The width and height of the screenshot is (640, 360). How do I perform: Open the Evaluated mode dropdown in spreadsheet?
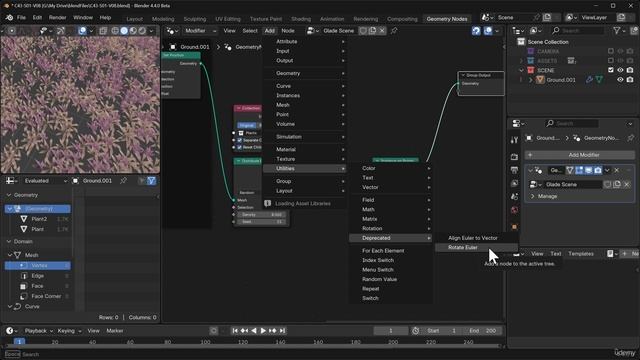tap(45, 181)
